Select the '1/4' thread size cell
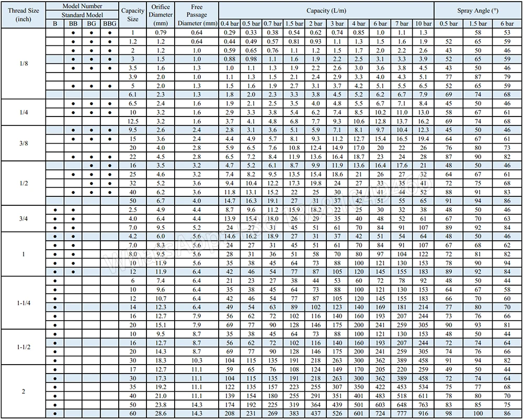Image resolution: width=523 pixels, height=420 pixels. click(24, 112)
